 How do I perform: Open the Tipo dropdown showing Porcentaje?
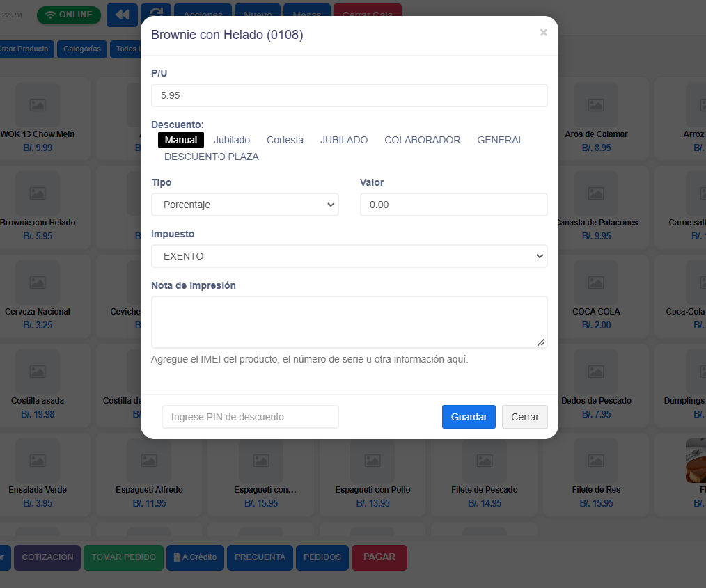(x=245, y=205)
